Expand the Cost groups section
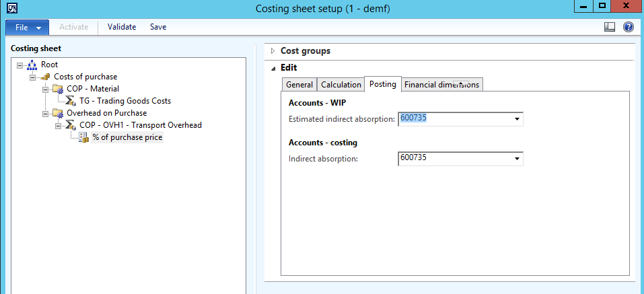This screenshot has height=294, width=644. point(273,51)
